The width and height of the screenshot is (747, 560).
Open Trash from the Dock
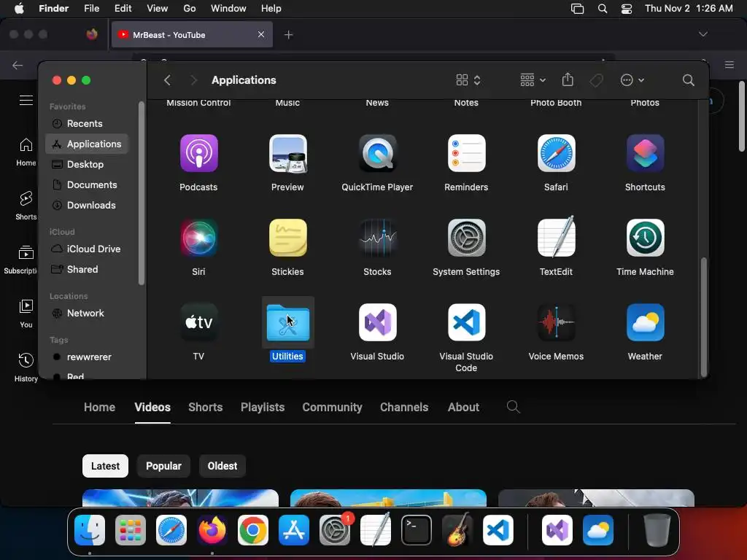pos(657,530)
